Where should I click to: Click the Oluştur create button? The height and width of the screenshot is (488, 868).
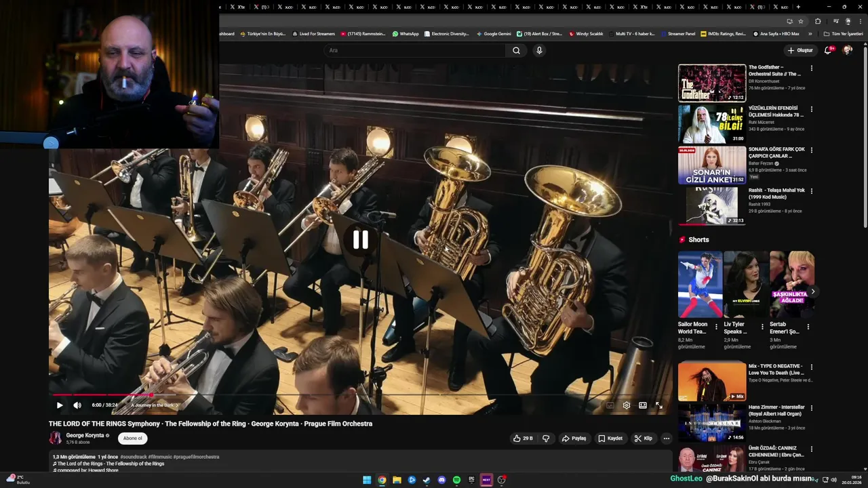[x=800, y=50]
